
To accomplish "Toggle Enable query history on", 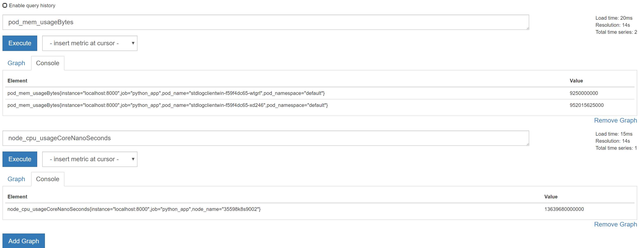I will tap(5, 5).
